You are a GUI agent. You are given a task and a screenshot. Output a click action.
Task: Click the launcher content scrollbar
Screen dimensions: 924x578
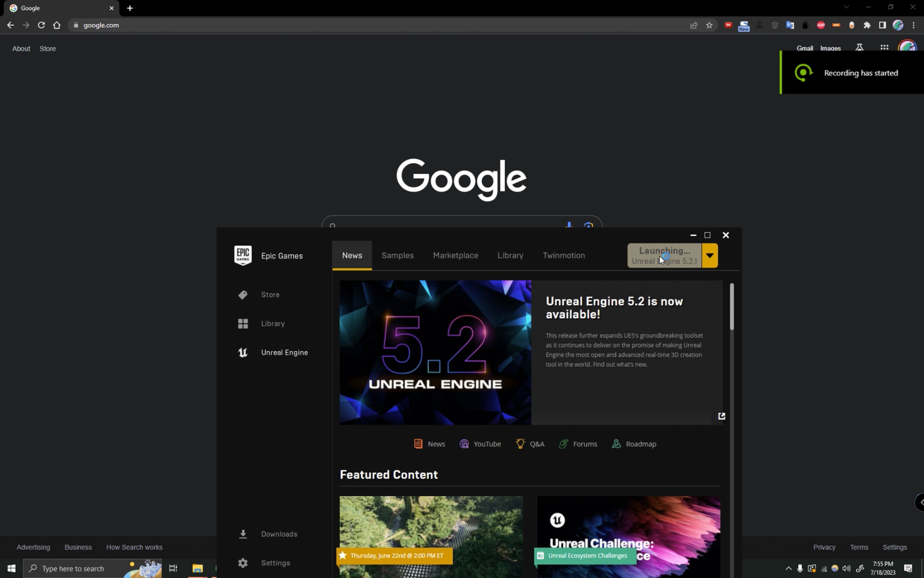[731, 307]
